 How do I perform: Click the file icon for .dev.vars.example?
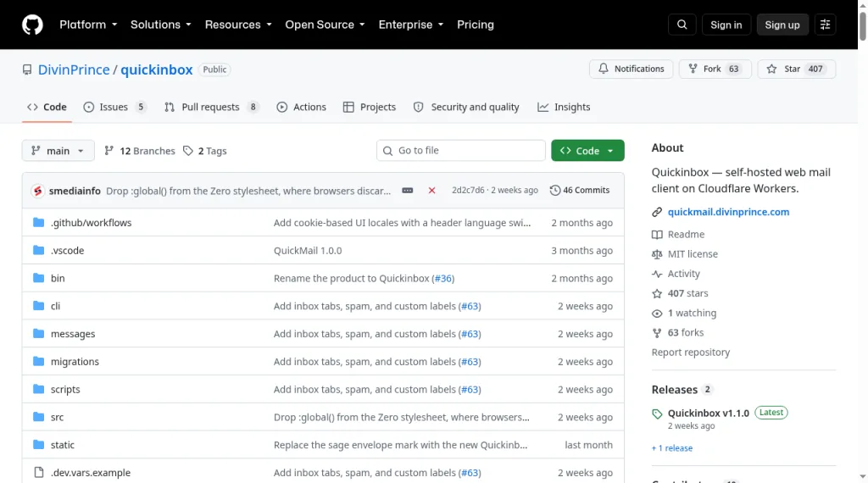tap(38, 473)
